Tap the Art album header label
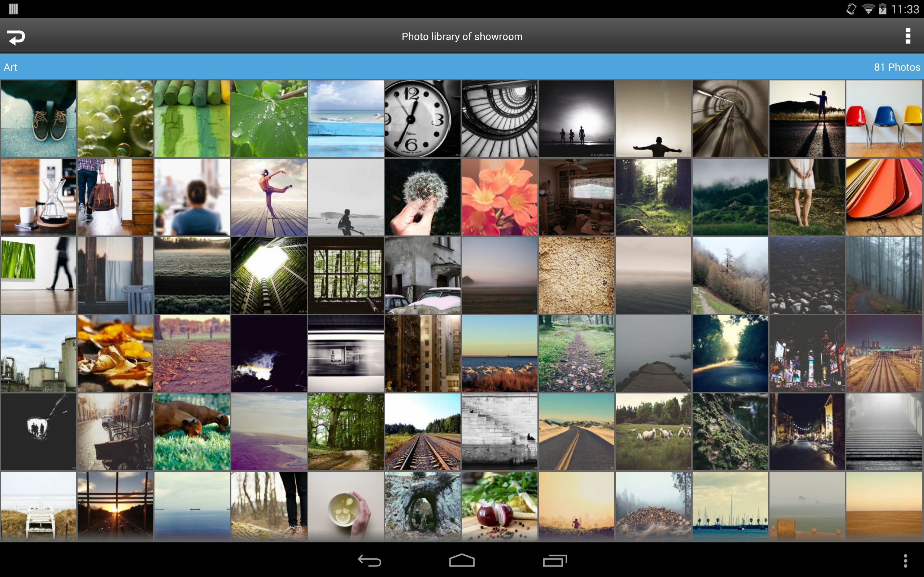924x577 pixels. tap(11, 67)
